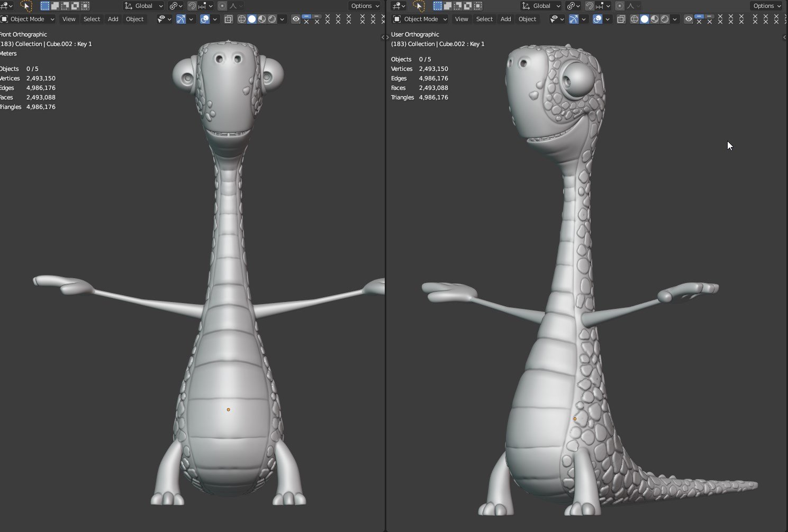Choose extend selection mode icon in right viewport

coord(448,6)
